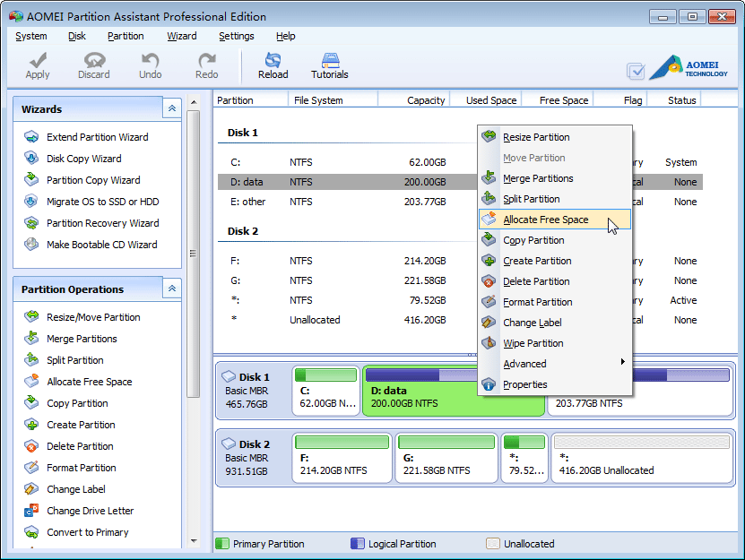Click Allocate Free Space icon in sidebar

[x=31, y=382]
